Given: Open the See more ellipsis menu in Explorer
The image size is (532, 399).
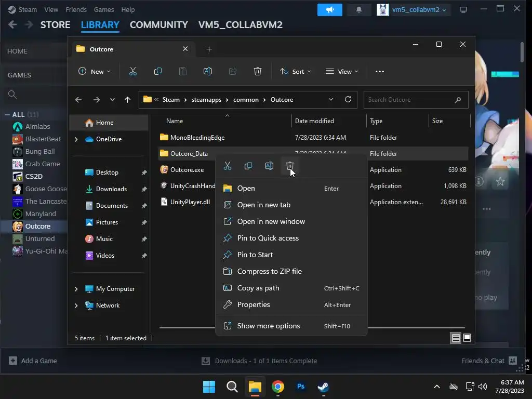Looking at the screenshot, I should click(380, 72).
